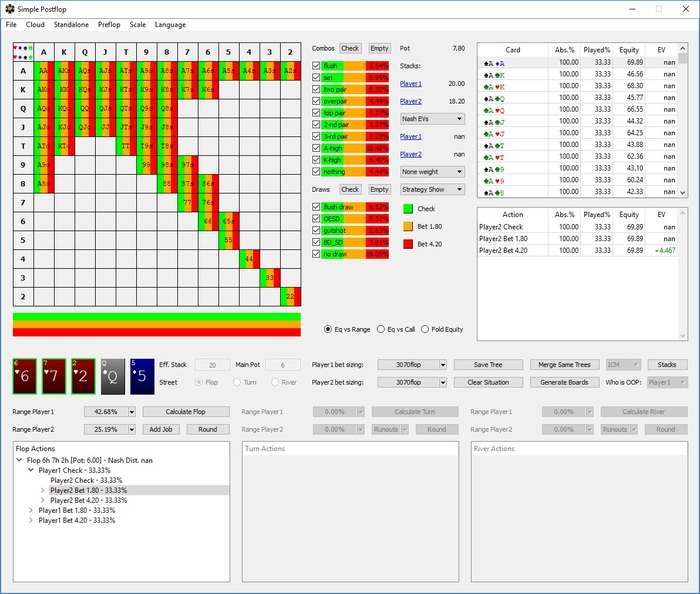
Task: Click the Stacks button
Action: coord(667,365)
